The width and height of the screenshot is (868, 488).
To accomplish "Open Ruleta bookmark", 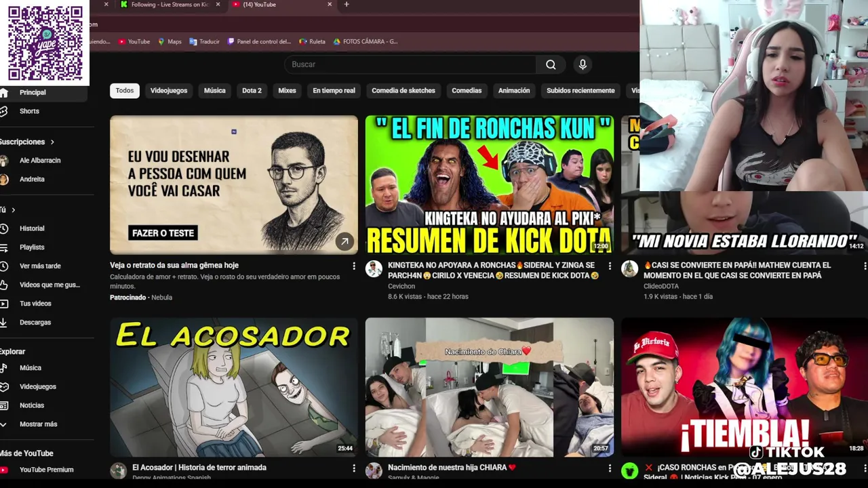I will tap(313, 41).
